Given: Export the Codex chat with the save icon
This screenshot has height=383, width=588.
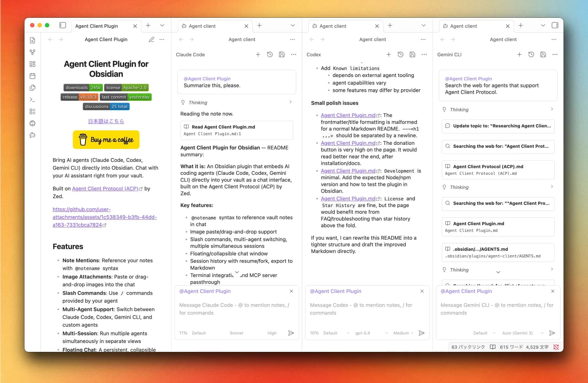Looking at the screenshot, I should pyautogui.click(x=412, y=54).
